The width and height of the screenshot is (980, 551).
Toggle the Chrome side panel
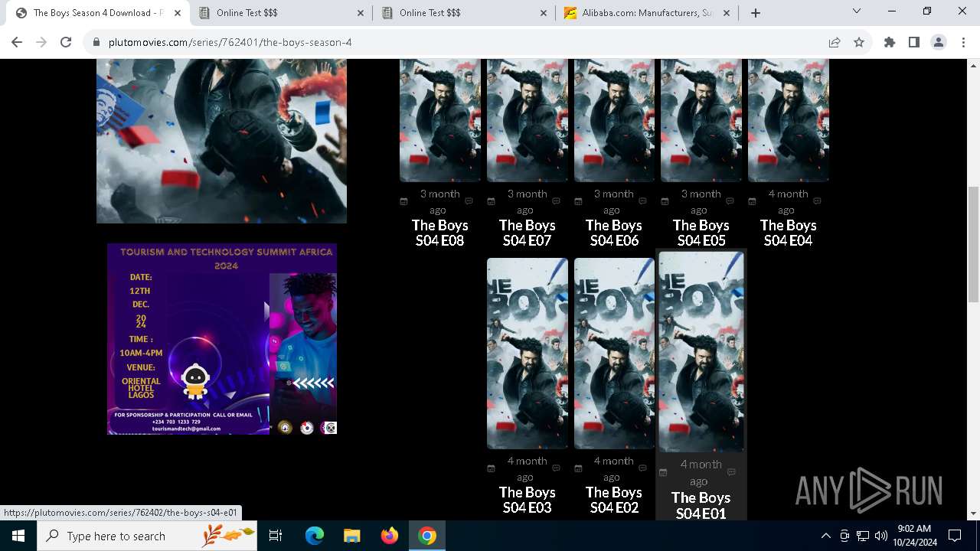point(914,42)
